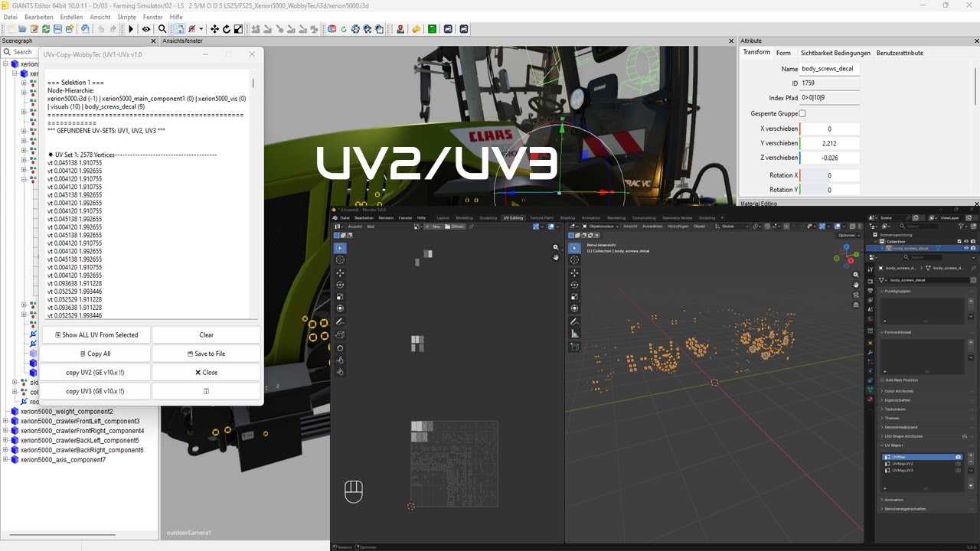Viewport: 980px width, 551px height.
Task: Select the Annotate tool in Blender UV editor
Action: 340,322
